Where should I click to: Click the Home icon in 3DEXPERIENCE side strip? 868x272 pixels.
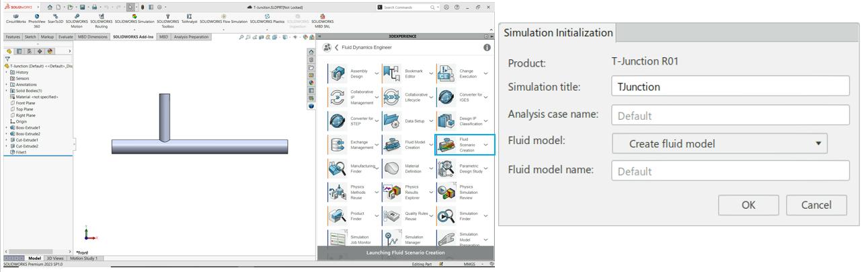click(x=311, y=53)
